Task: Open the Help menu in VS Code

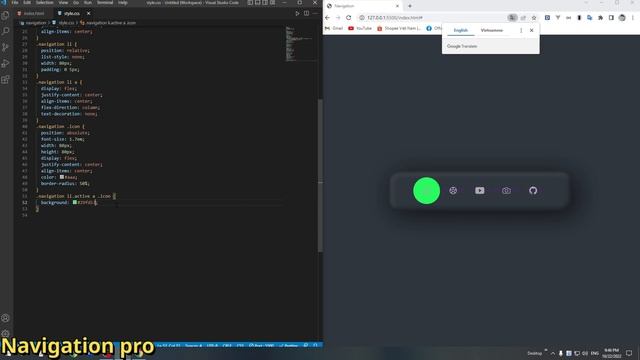Action: coord(123,2)
